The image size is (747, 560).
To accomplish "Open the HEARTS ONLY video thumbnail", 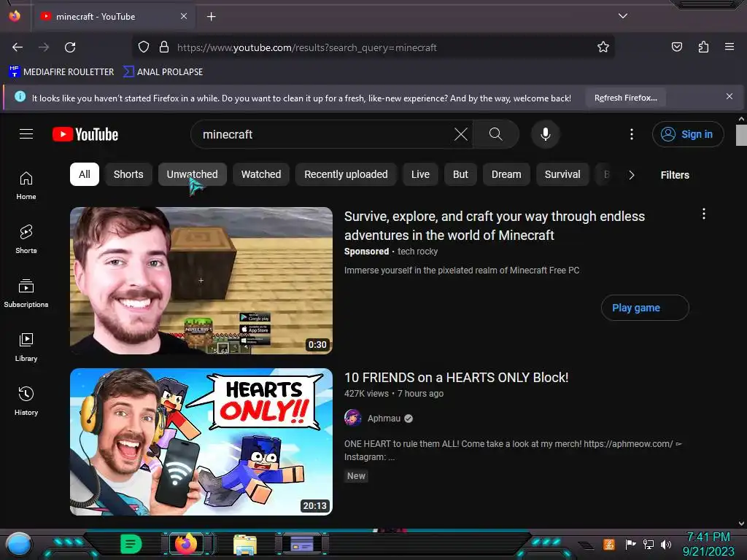I will (x=201, y=442).
